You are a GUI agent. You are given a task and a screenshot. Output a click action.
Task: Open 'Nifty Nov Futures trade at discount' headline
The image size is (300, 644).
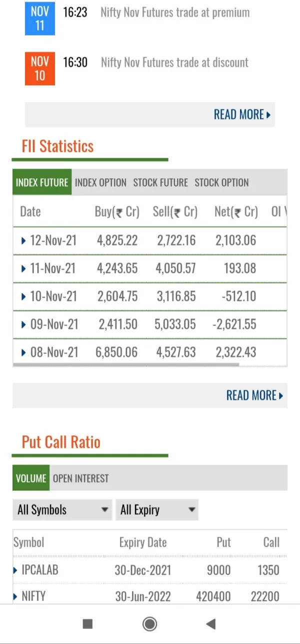[x=174, y=63]
